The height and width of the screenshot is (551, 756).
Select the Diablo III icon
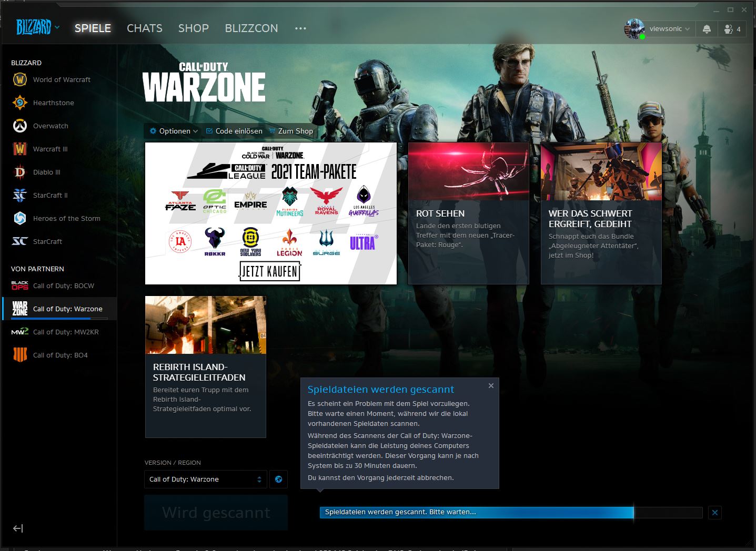coord(20,172)
